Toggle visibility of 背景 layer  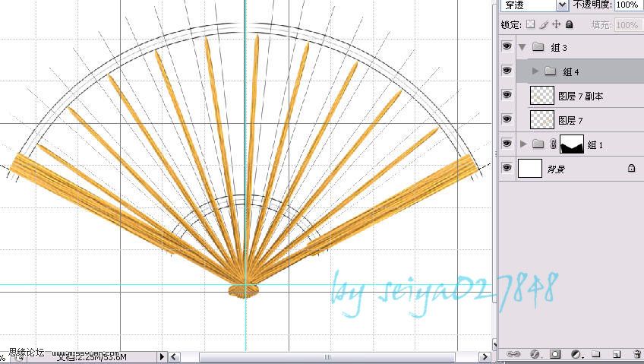tap(507, 168)
